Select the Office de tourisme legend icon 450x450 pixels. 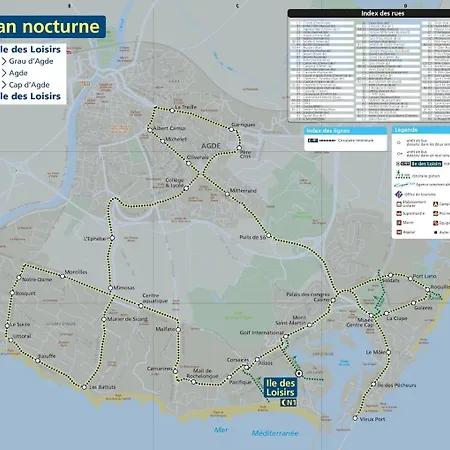click(399, 194)
